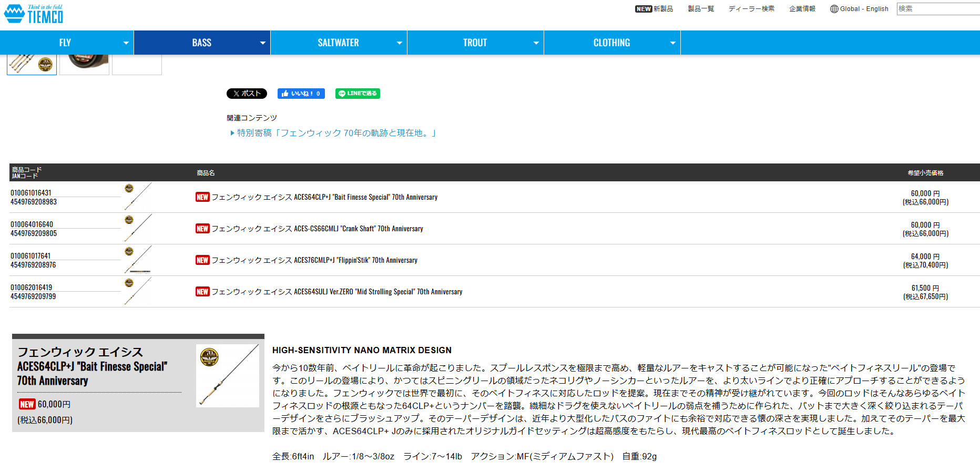Click rod image in ACES64CLP+J row
The height and width of the screenshot is (472, 980).
(x=138, y=197)
